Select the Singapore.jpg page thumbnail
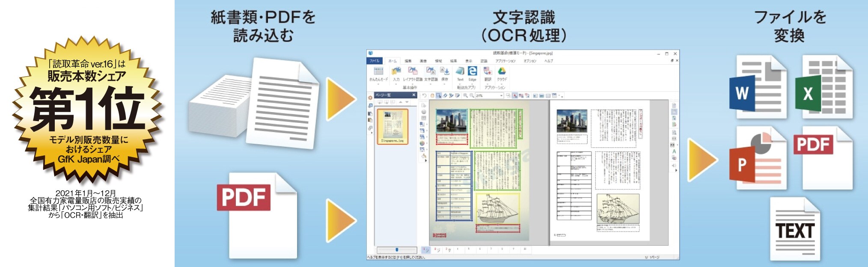 392,127
